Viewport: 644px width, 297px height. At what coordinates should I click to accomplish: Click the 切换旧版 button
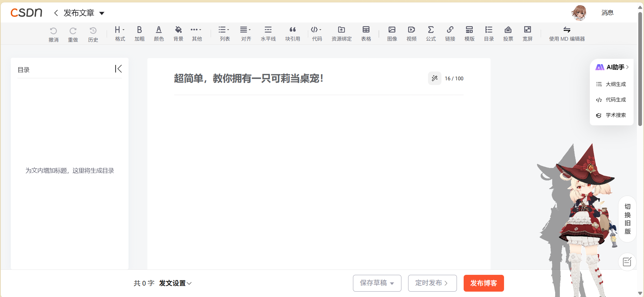point(627,219)
